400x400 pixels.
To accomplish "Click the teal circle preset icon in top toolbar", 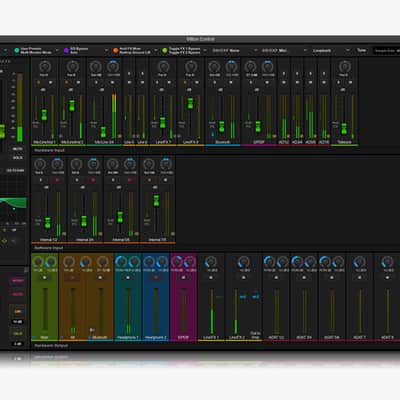I will click(x=17, y=50).
